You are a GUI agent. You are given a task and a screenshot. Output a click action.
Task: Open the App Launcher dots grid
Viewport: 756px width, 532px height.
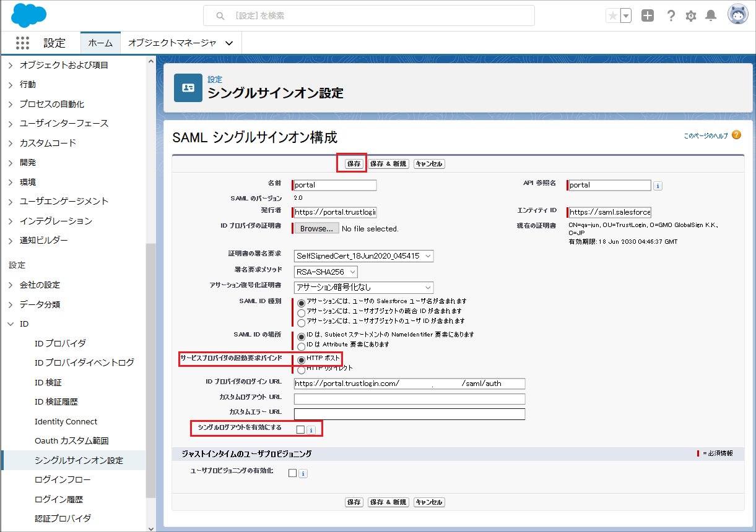click(22, 43)
